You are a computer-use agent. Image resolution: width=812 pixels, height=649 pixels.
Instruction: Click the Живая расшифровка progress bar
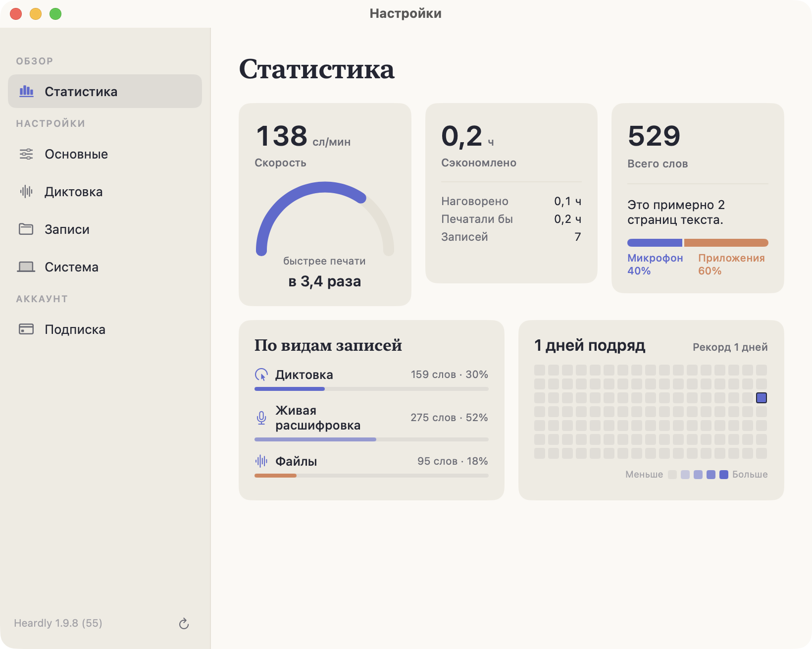click(x=371, y=439)
